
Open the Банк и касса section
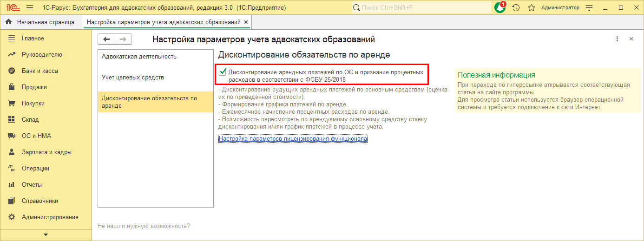click(39, 71)
